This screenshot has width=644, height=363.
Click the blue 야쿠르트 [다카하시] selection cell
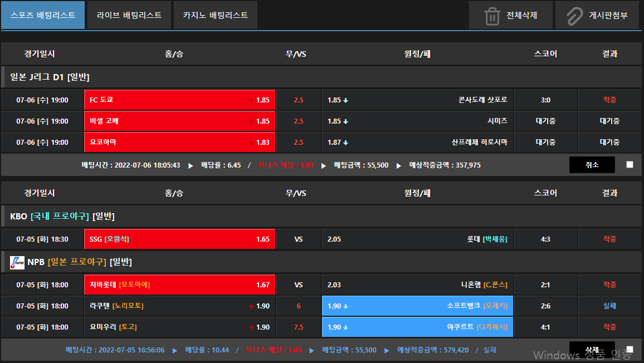pos(417,327)
